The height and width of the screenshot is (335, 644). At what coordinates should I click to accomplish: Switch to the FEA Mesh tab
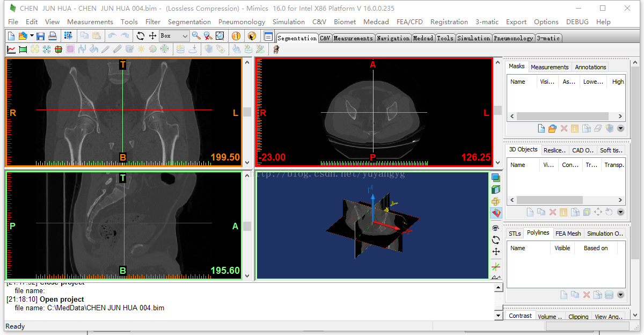point(568,233)
